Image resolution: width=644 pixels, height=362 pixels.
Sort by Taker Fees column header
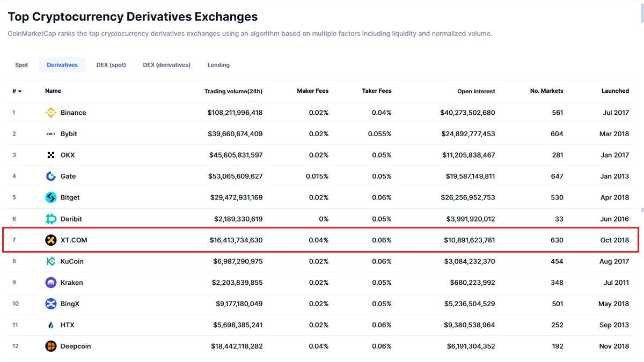click(x=377, y=91)
